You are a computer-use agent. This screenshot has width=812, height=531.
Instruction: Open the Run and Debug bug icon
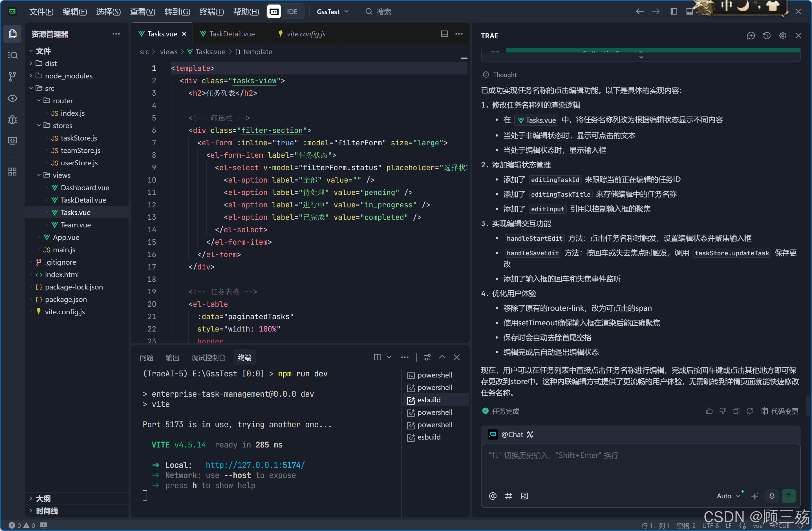pos(13,120)
